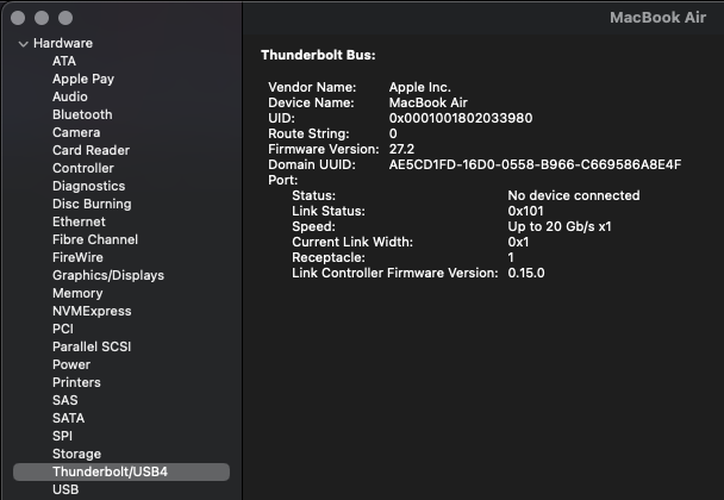Open the Diagnostics entry

click(x=89, y=186)
